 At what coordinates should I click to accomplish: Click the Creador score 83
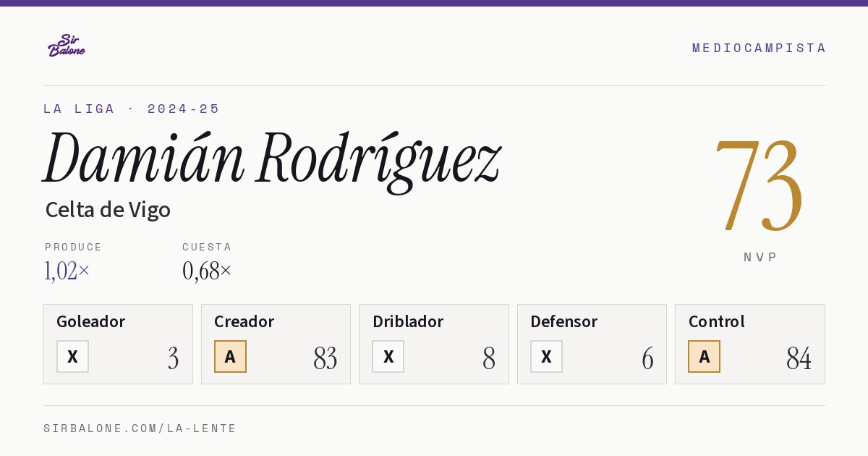[325, 358]
